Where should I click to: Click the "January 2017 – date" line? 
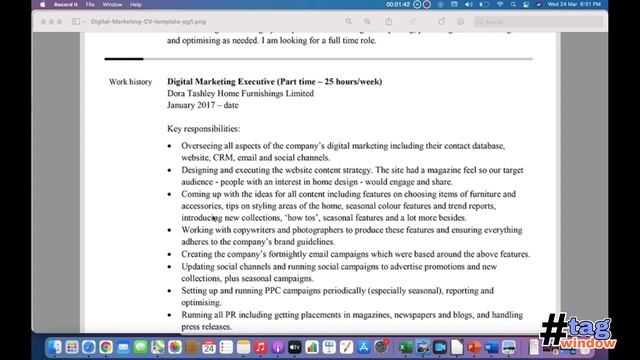coord(203,105)
